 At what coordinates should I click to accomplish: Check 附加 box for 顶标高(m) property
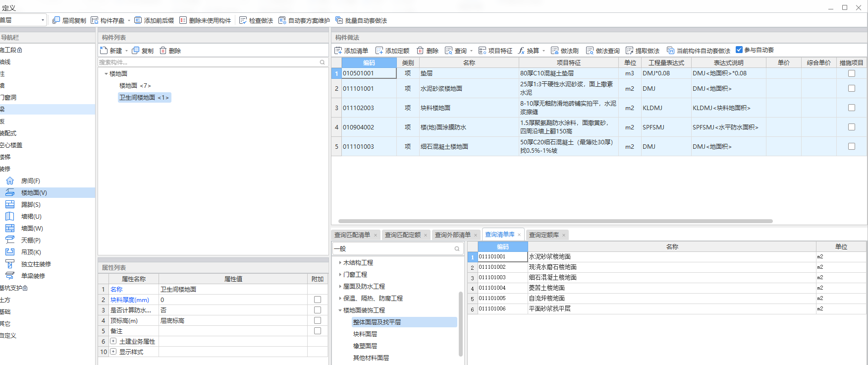click(x=318, y=320)
